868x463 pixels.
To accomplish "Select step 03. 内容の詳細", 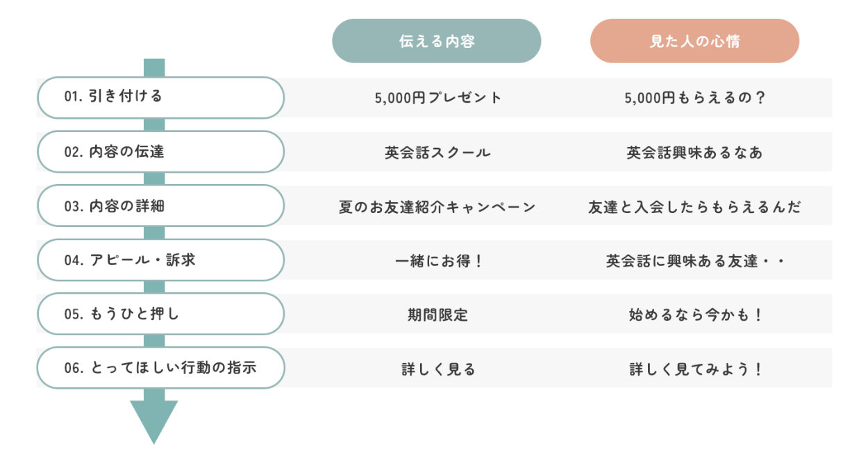I will point(160,205).
